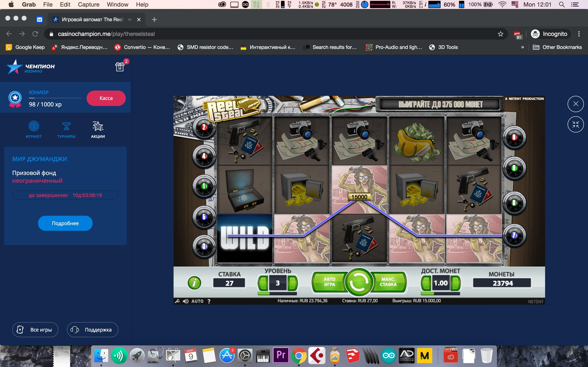Open game help question mark
Viewport: 588px width, 367px height.
tap(209, 301)
